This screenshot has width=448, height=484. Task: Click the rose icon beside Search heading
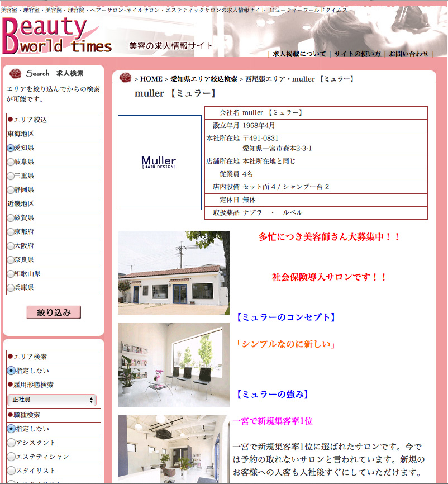15,73
